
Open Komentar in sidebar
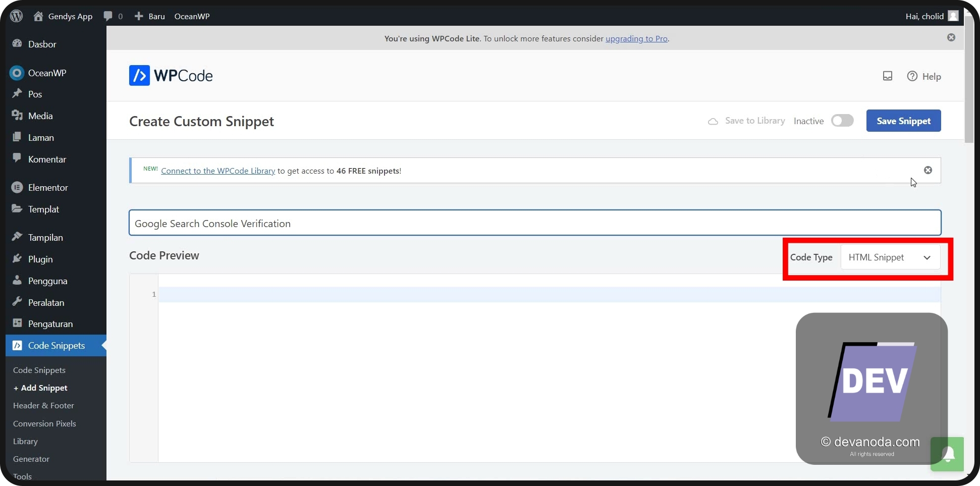(x=56, y=159)
